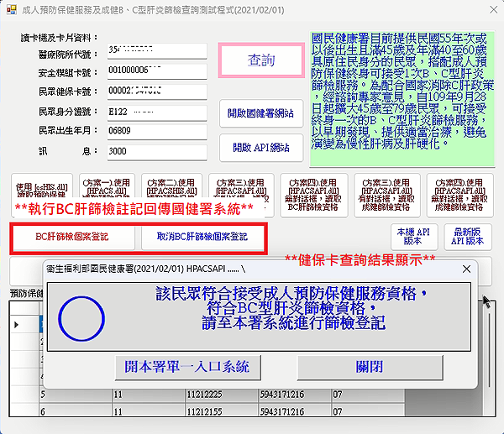The width and height of the screenshot is (504, 434).
Task: Select the 訊息 field containing 3000
Action: [155, 151]
